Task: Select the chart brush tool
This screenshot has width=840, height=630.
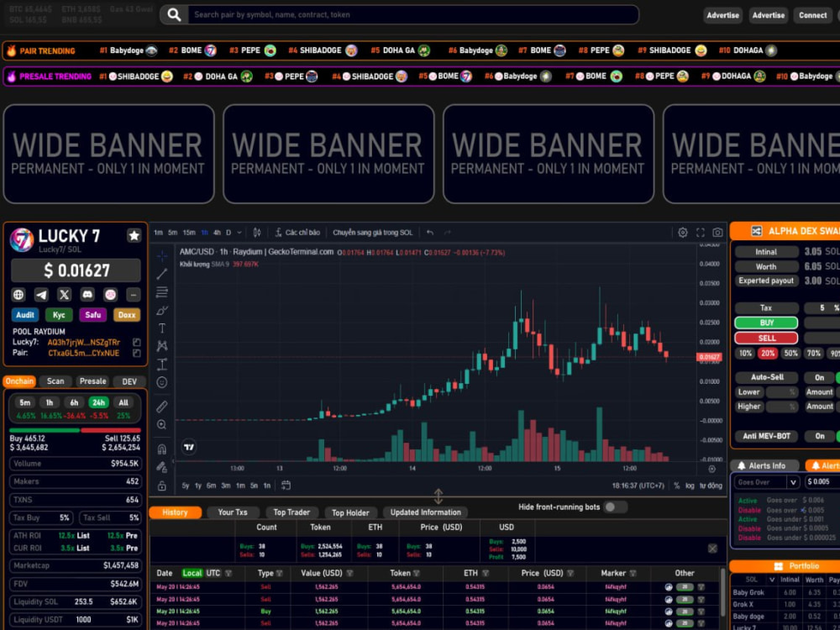Action: [x=162, y=310]
